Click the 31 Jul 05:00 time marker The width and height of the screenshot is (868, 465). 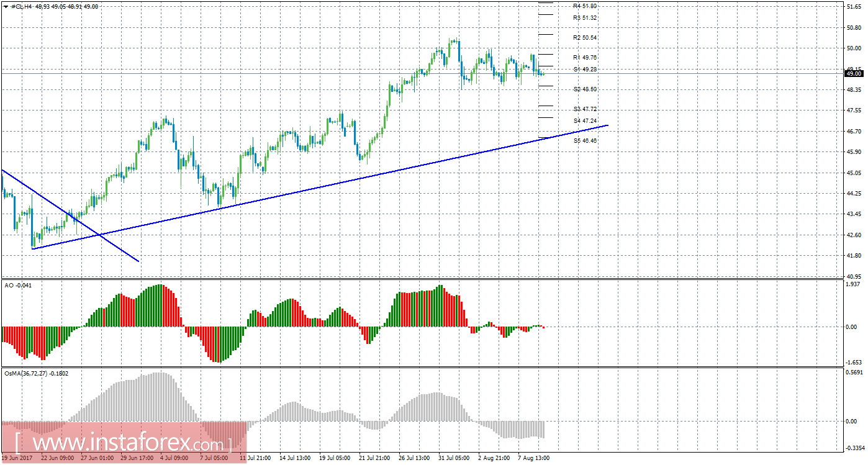coord(453,458)
